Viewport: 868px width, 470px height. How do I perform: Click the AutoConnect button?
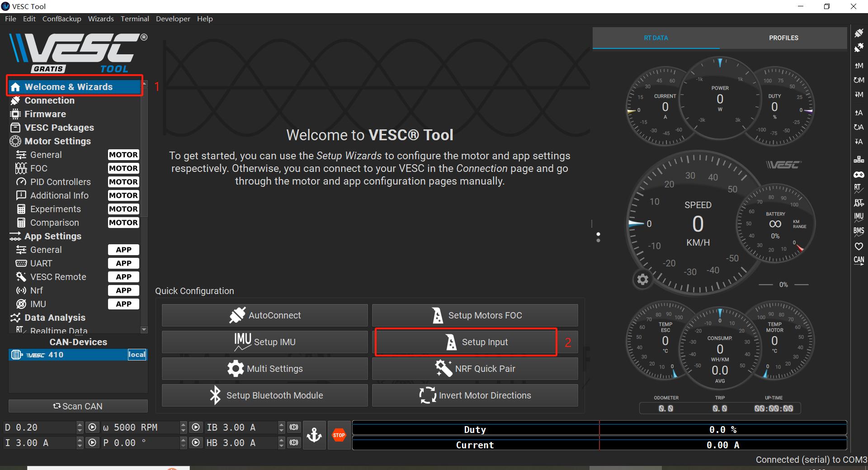[265, 315]
